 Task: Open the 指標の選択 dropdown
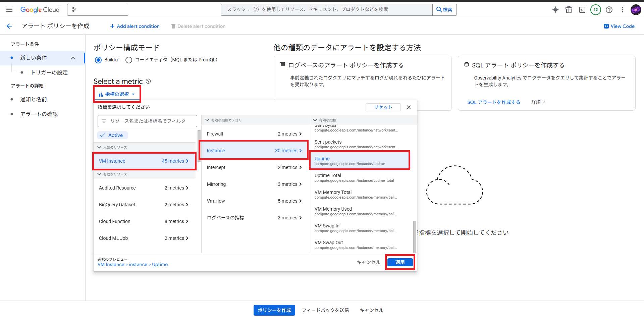coord(117,94)
